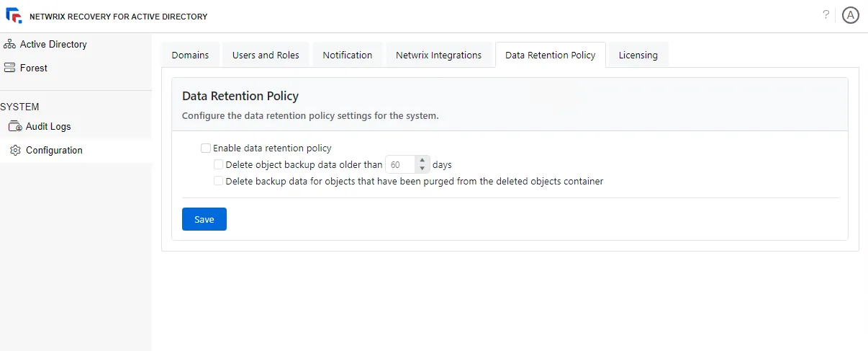The image size is (868, 351).
Task: Open the Notification tab
Action: [348, 55]
